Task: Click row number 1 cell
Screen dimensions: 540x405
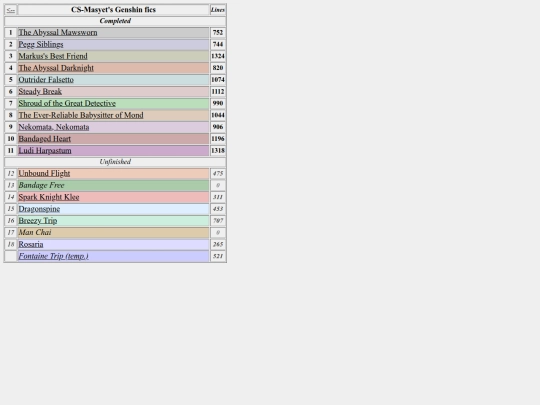Action: pyautogui.click(x=11, y=32)
